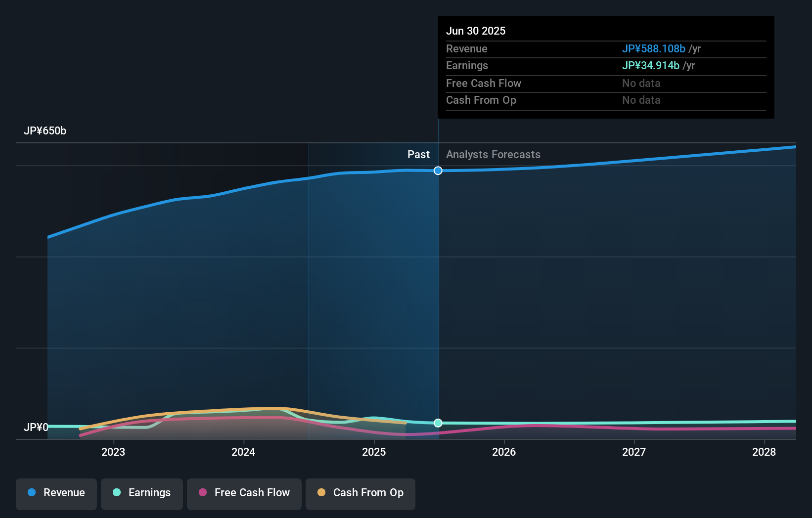The height and width of the screenshot is (518, 812).
Task: Select the Earnings data point at Jun 2025
Action: coord(438,423)
